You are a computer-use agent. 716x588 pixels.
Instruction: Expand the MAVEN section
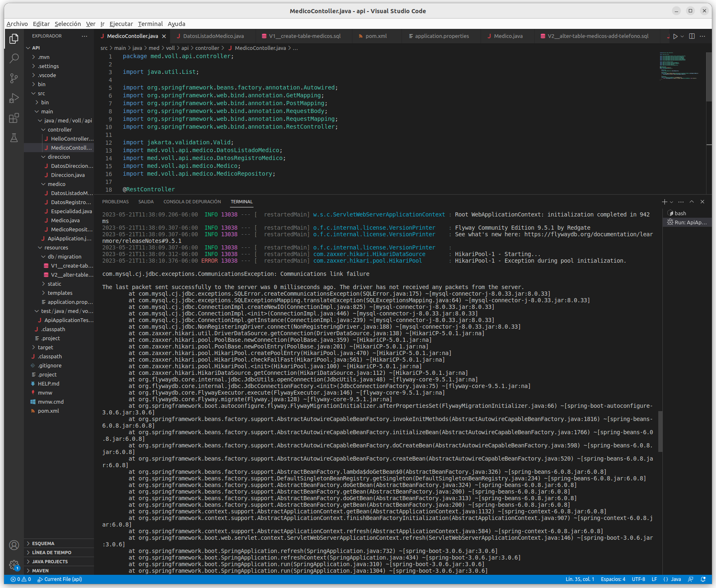59,571
